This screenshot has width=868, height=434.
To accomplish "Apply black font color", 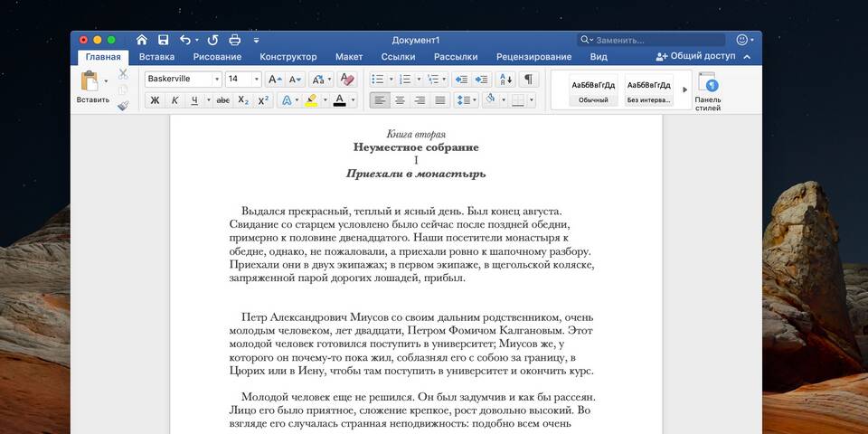I will click(x=339, y=100).
